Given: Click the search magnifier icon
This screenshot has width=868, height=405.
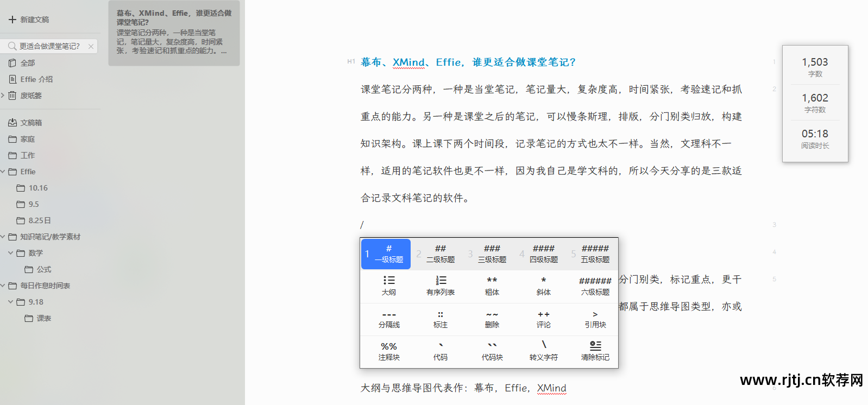Looking at the screenshot, I should [x=12, y=46].
